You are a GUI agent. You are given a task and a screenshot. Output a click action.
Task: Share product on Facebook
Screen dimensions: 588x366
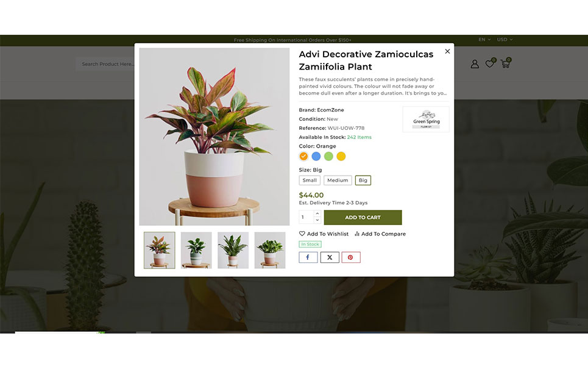coord(308,257)
